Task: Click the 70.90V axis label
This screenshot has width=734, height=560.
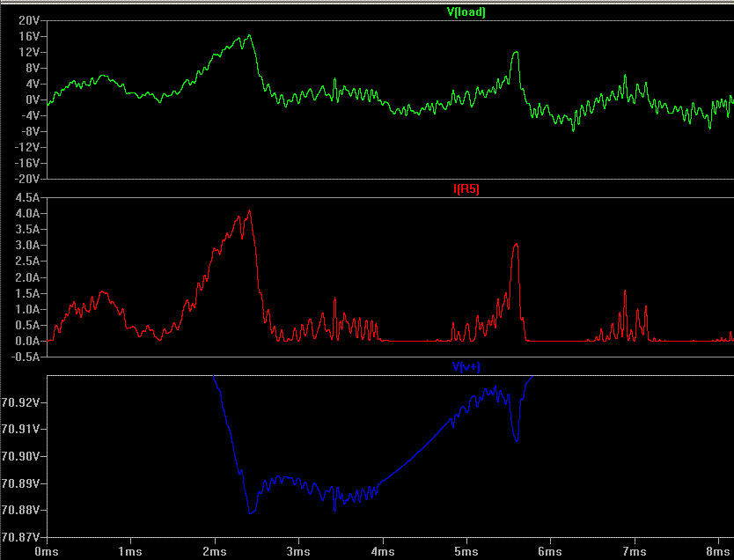Action: (x=20, y=456)
